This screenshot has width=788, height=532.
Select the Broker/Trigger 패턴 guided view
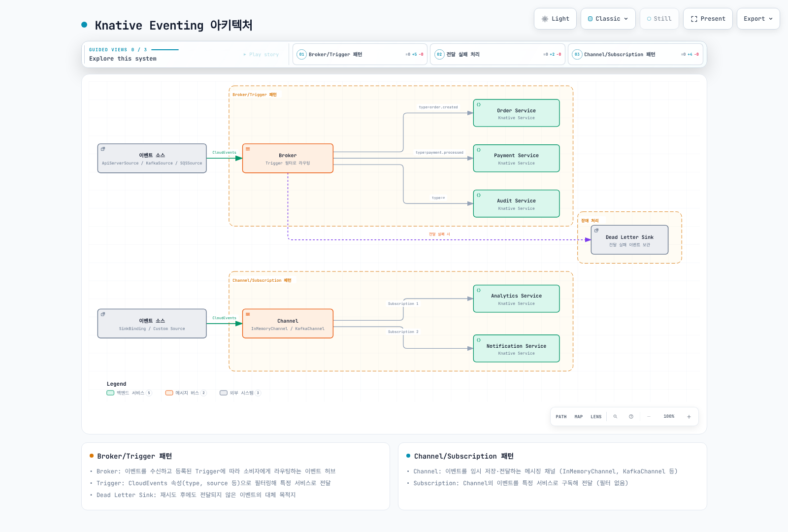(x=360, y=54)
